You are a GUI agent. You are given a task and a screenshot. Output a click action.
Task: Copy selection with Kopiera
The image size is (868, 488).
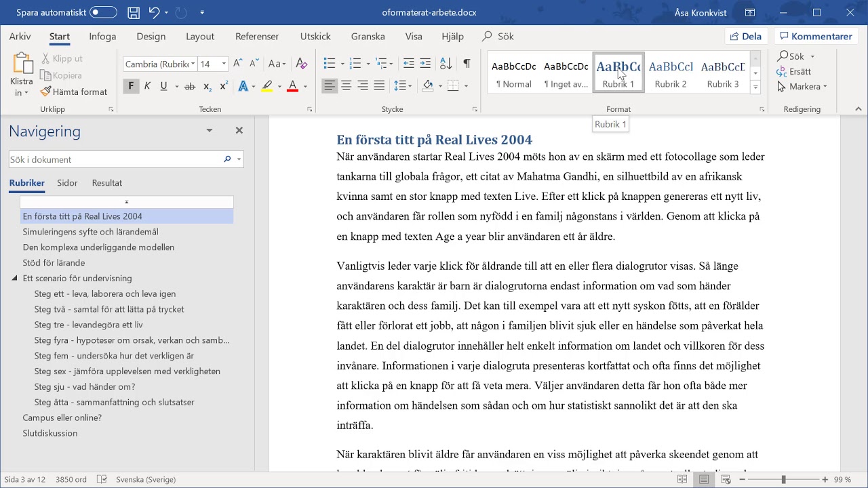pyautogui.click(x=61, y=75)
